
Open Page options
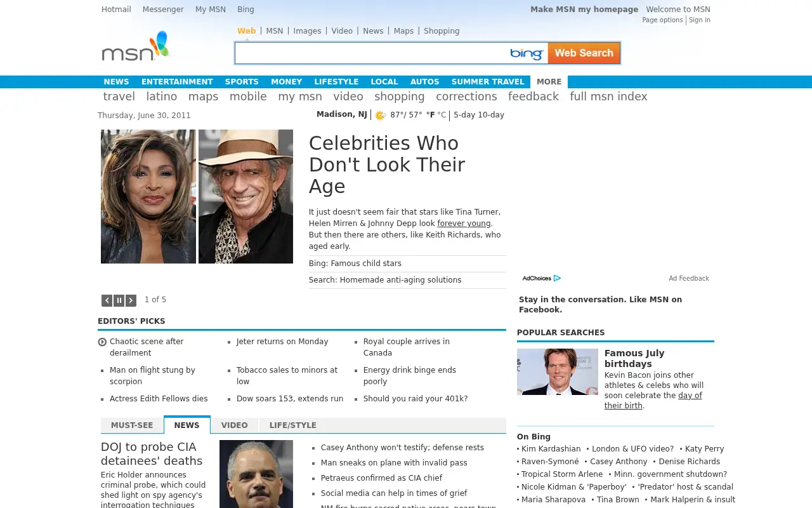(662, 20)
